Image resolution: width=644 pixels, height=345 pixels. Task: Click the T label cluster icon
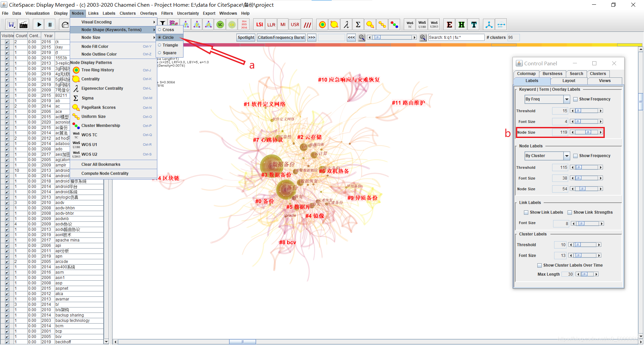click(x=185, y=24)
